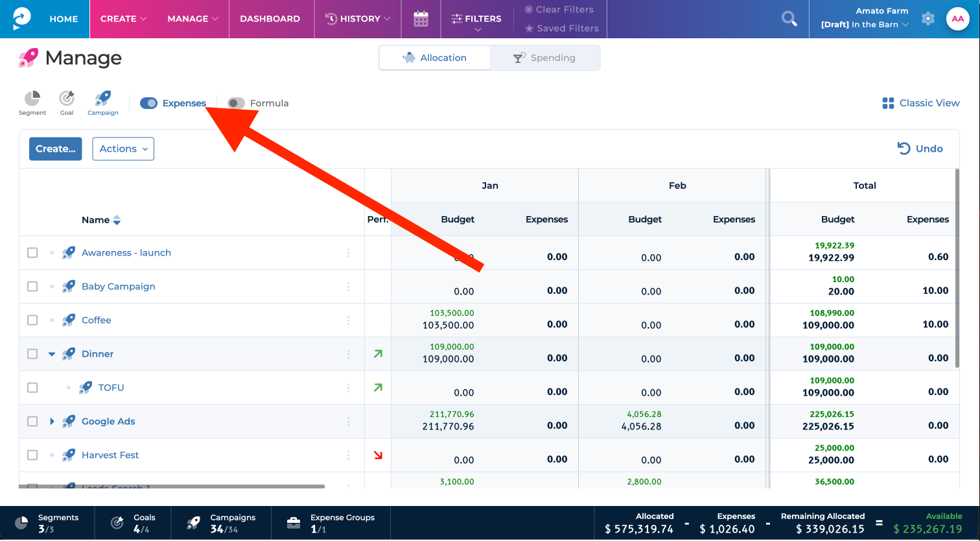Click Available $ 235,267.19 value

pyautogui.click(x=927, y=529)
